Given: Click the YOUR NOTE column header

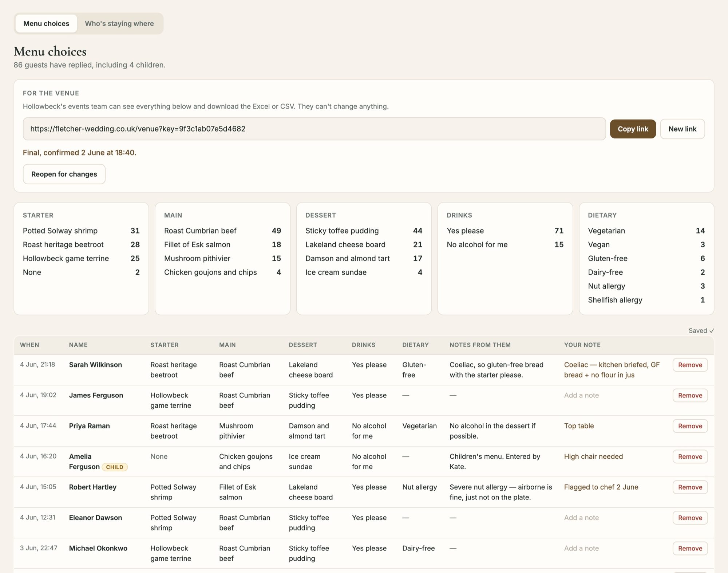Looking at the screenshot, I should tap(582, 345).
